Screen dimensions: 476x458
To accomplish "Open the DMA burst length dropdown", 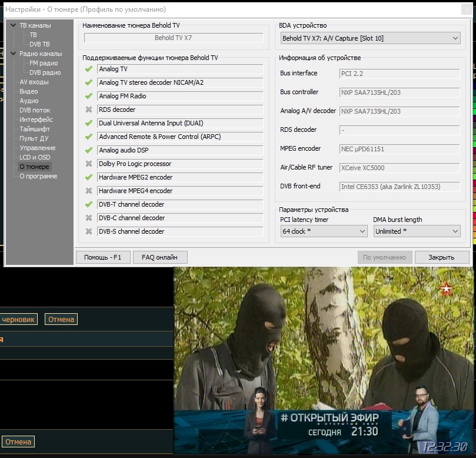I will pyautogui.click(x=417, y=231).
